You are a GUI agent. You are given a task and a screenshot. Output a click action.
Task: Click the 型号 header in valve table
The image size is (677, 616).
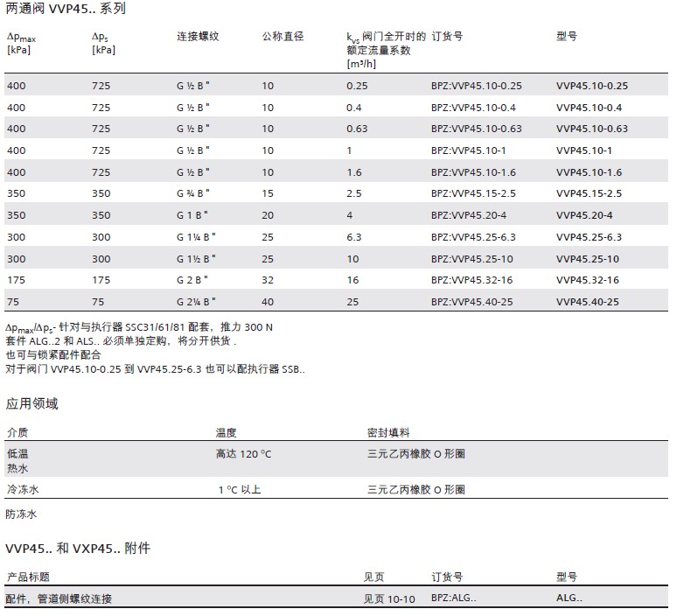coord(567,37)
